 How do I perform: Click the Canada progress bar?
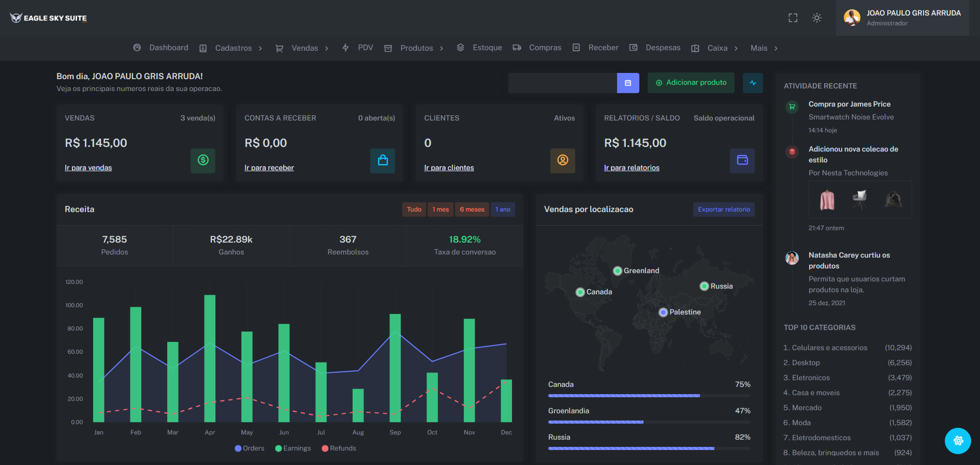[x=649, y=396]
